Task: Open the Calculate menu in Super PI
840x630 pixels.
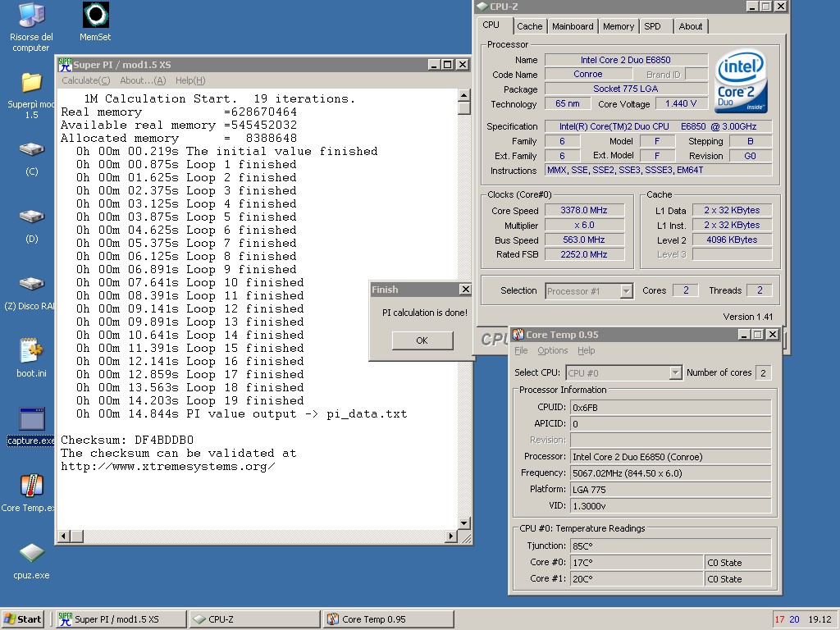Action: click(85, 80)
